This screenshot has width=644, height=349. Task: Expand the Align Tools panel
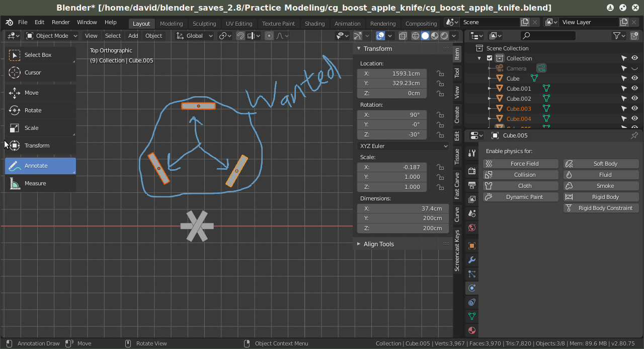coord(378,244)
